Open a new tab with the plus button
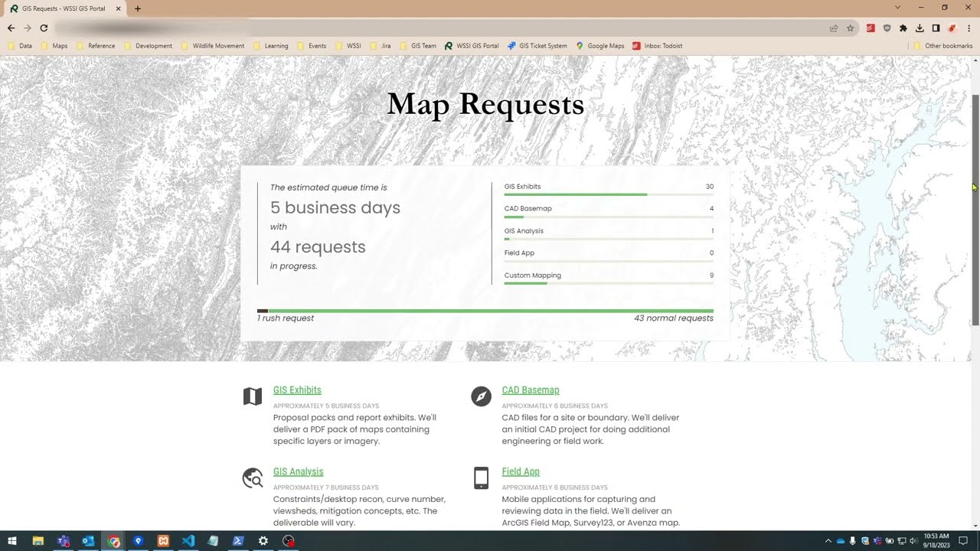 (x=138, y=8)
